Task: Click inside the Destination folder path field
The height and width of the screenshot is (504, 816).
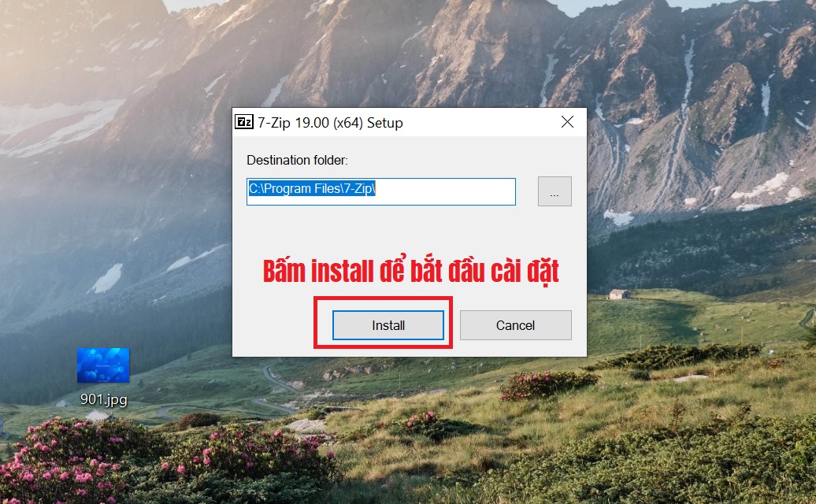Action: 381,191
